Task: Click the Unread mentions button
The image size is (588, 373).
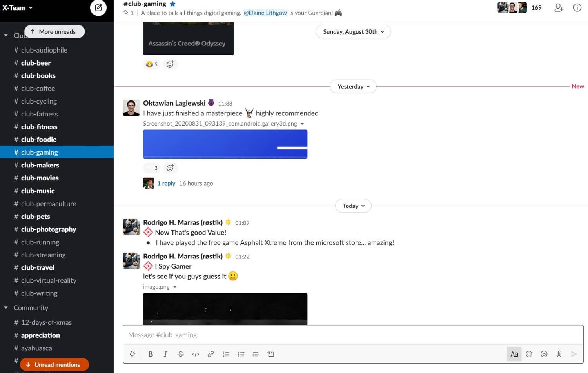Action: tap(54, 365)
